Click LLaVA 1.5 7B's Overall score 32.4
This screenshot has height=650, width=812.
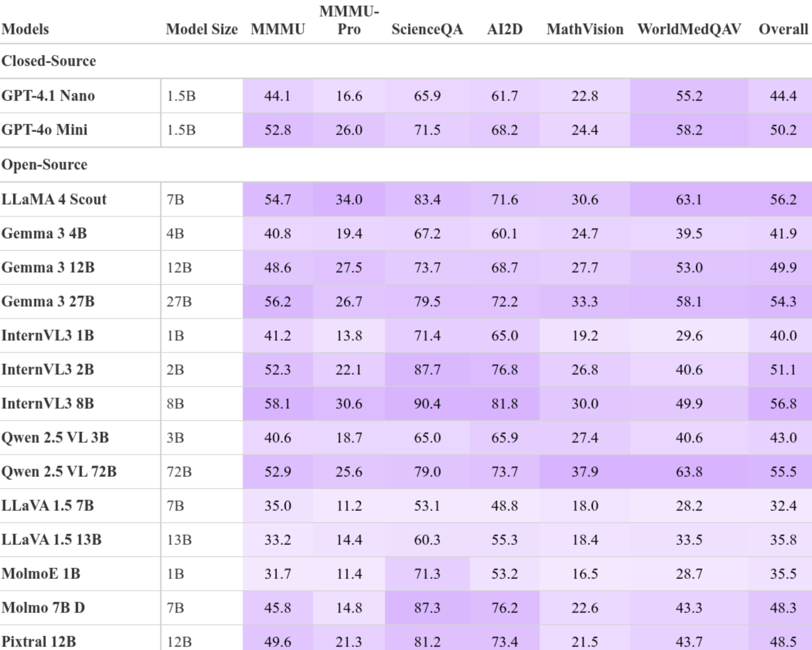pos(783,506)
